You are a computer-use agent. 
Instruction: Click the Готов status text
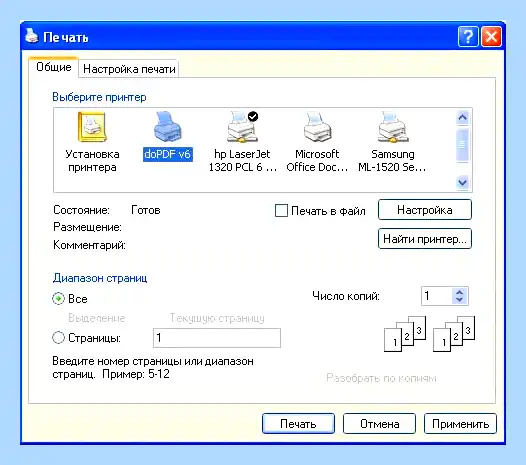[146, 210]
